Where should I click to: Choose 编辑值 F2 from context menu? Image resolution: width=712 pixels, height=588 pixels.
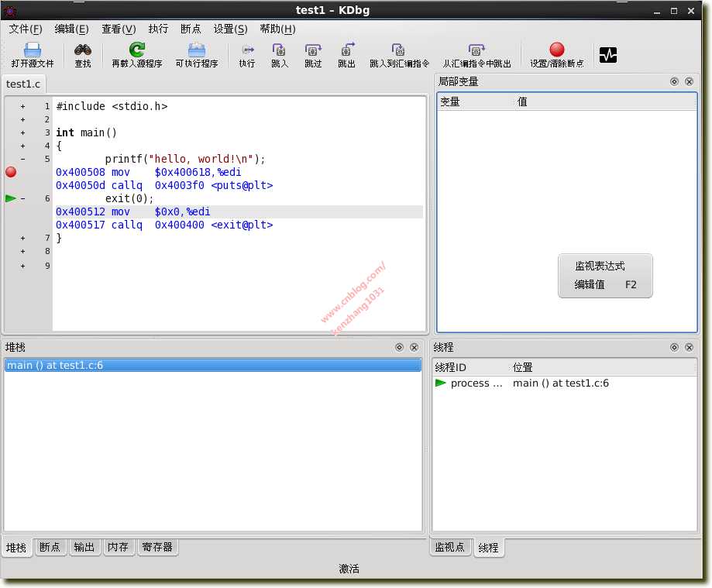tap(605, 284)
